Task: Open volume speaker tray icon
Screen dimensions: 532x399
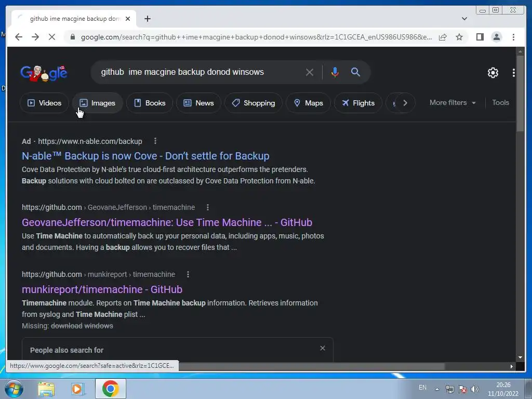Action: (x=475, y=389)
